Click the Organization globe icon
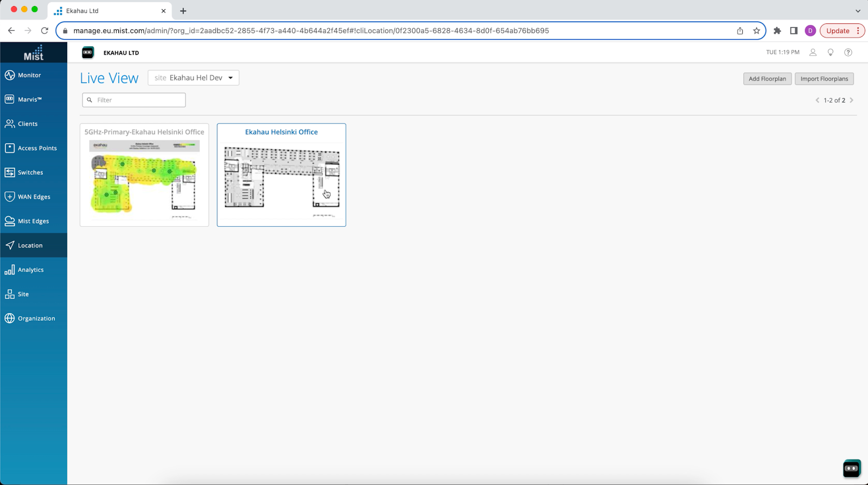Screen dimensions: 868x485 10,318
